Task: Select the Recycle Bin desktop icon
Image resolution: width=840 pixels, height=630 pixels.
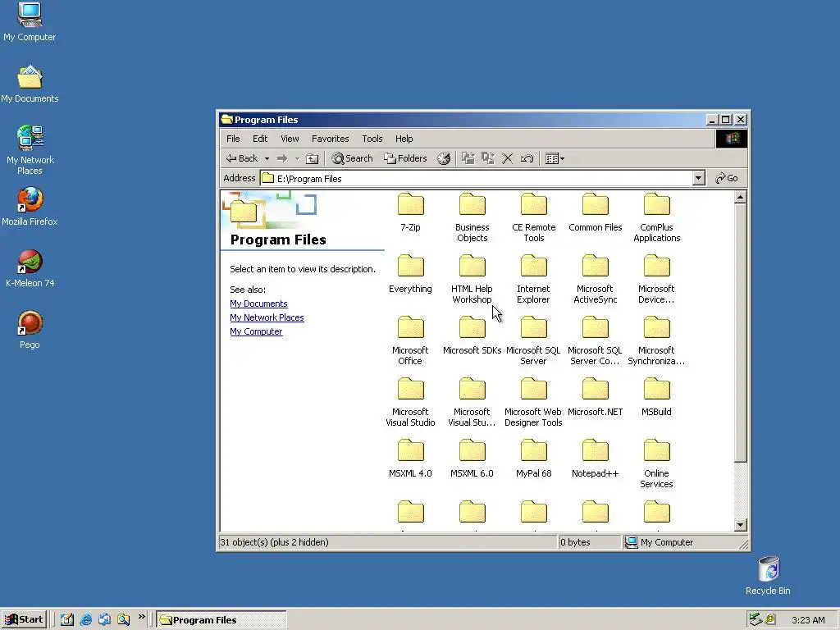Action: pyautogui.click(x=768, y=575)
